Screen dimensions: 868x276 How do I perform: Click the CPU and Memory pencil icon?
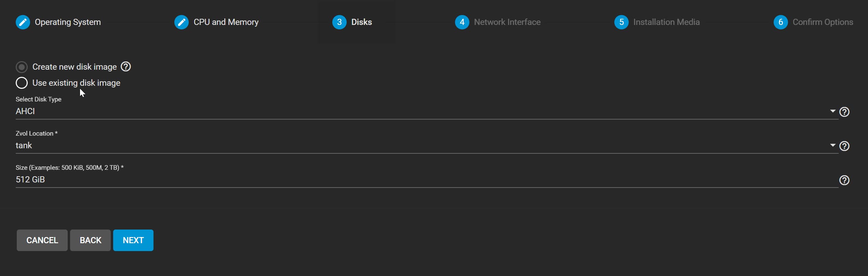click(182, 22)
